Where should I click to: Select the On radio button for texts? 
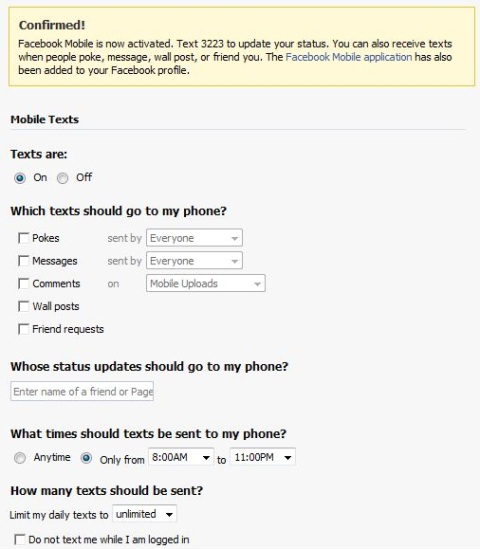[x=20, y=178]
